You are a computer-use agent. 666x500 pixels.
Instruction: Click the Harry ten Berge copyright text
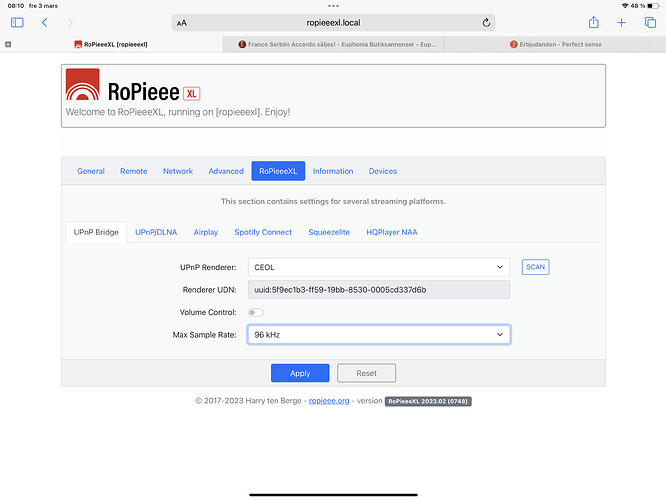[x=248, y=401]
